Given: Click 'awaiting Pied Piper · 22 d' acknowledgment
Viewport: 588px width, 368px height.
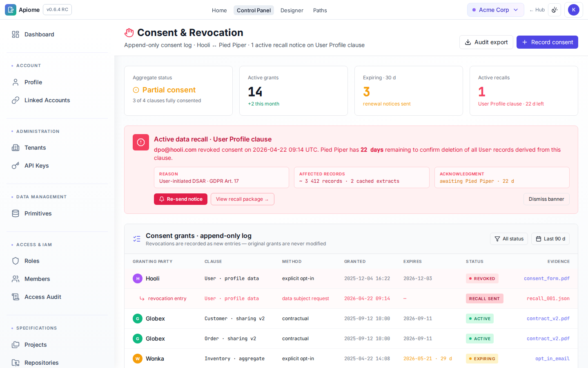Looking at the screenshot, I should [477, 181].
